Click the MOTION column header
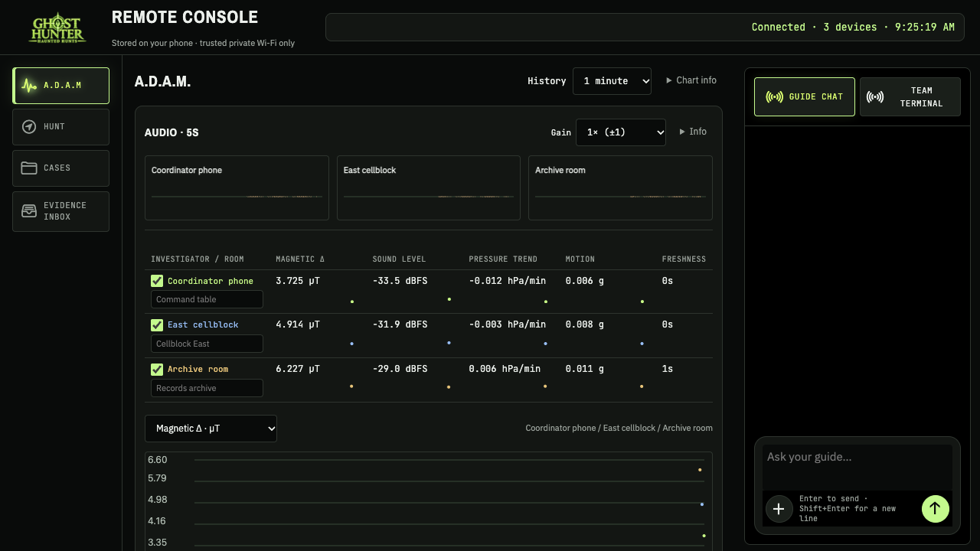 tap(580, 259)
